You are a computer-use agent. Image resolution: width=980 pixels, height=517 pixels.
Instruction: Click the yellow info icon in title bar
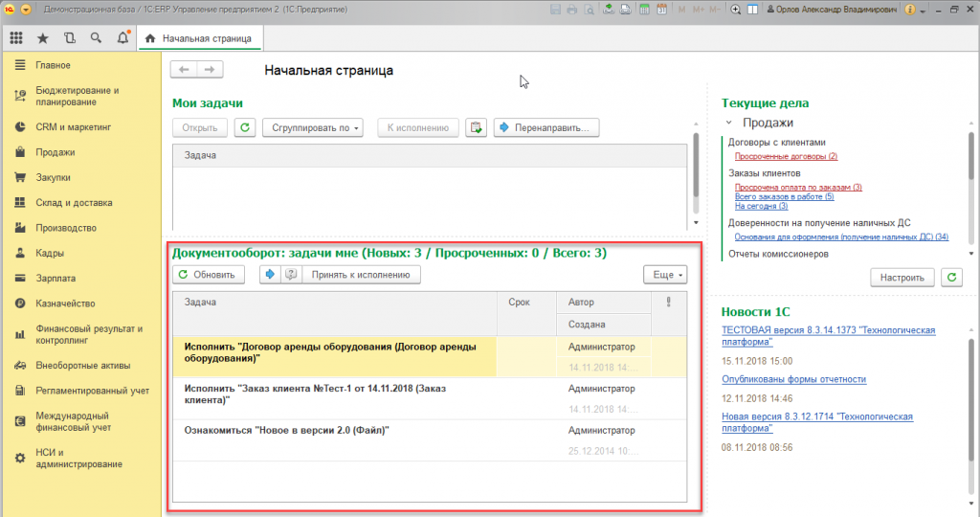point(910,10)
